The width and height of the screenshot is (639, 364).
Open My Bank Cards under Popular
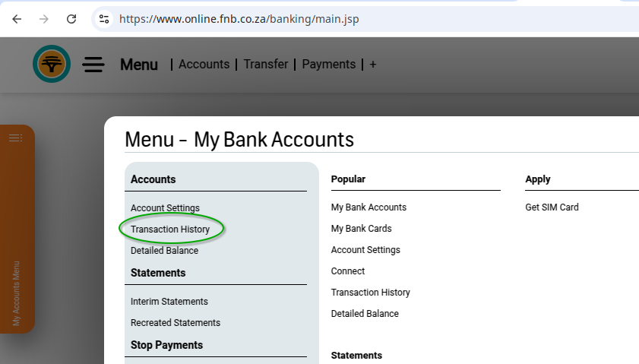pyautogui.click(x=362, y=229)
